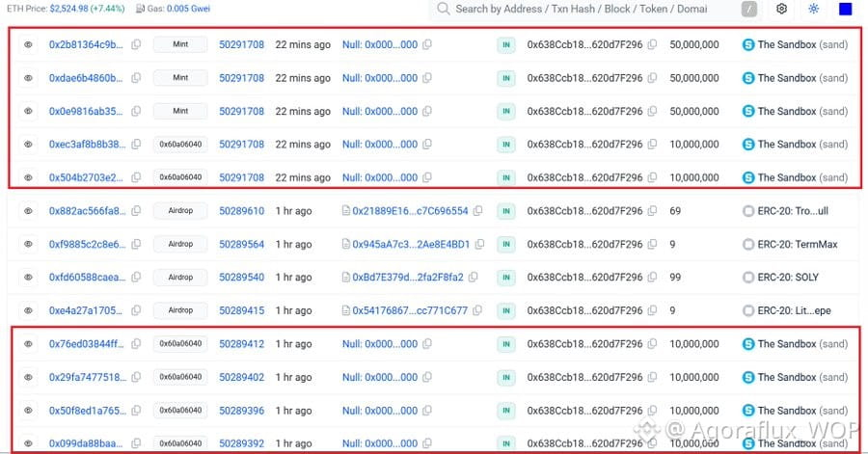Open ERC-20: TermMax token
The width and height of the screenshot is (868, 454).
798,244
